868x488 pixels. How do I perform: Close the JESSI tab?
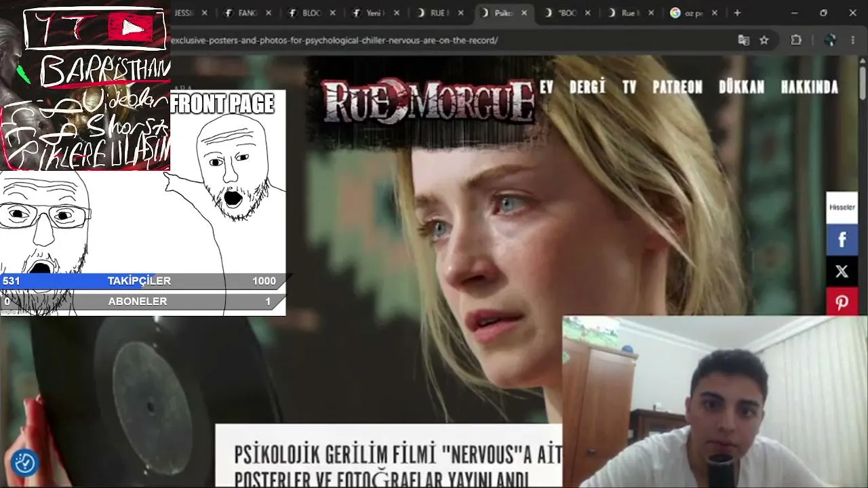[x=205, y=13]
